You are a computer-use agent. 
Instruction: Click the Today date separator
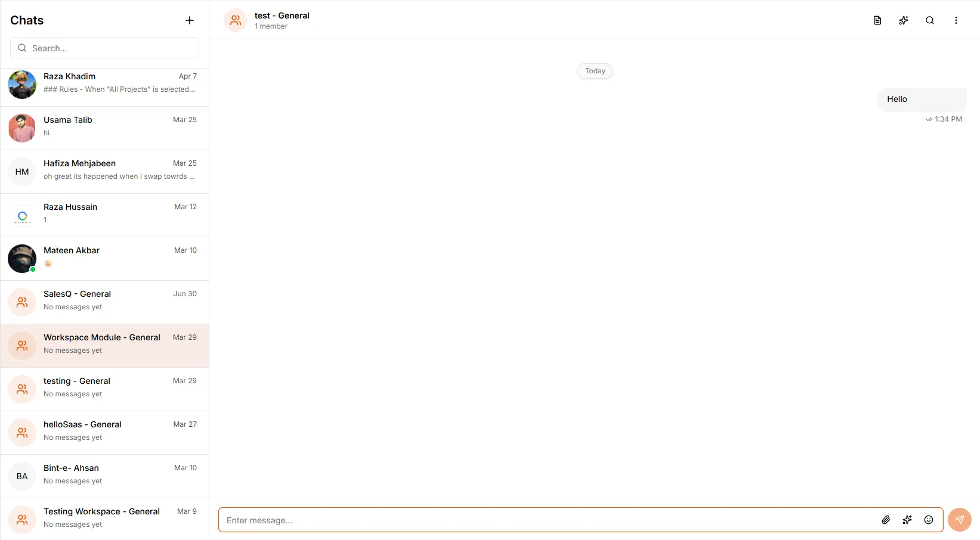pos(595,71)
